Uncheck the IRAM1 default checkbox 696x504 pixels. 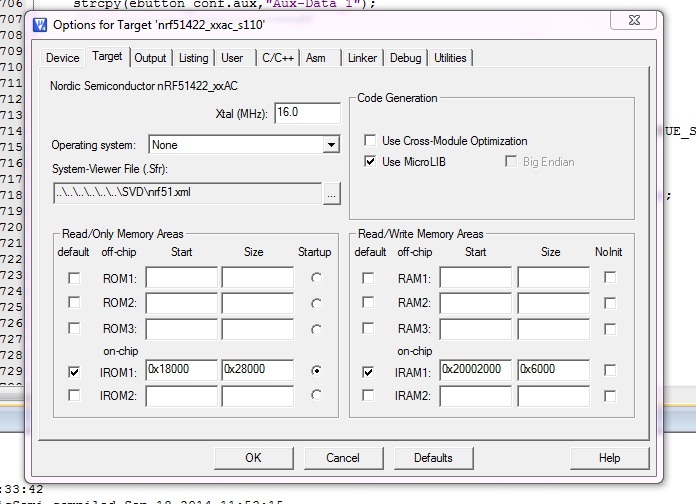368,372
